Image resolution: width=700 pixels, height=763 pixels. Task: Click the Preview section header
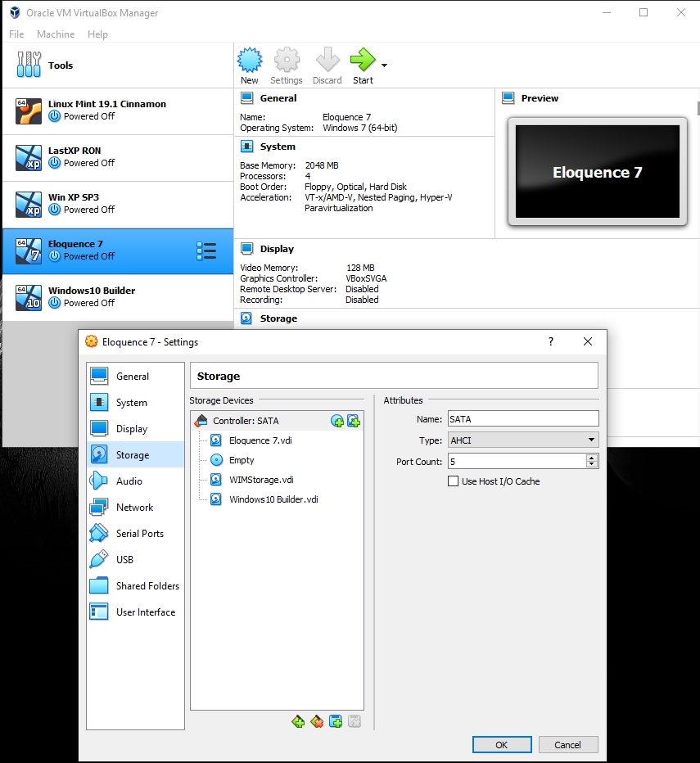[540, 98]
